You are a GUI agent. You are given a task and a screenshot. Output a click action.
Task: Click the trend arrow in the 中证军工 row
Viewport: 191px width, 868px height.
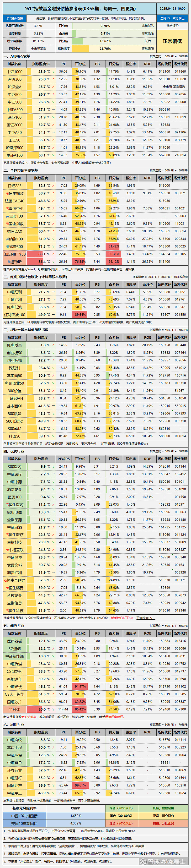click(x=53, y=793)
